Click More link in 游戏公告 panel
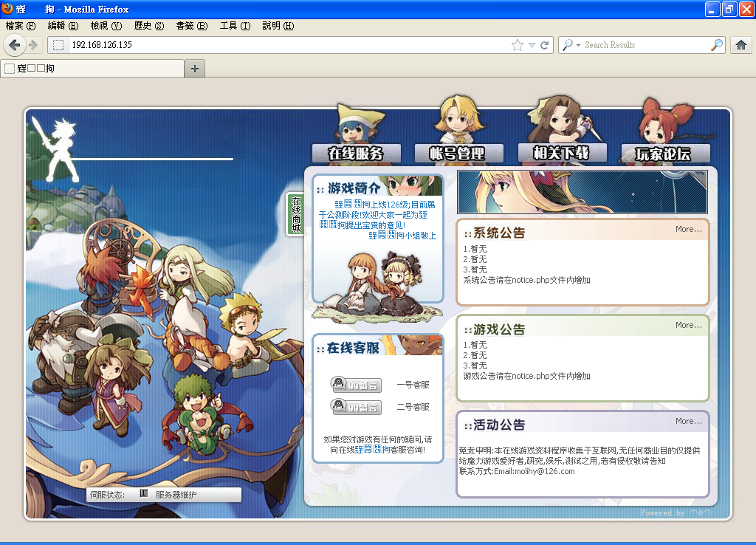The width and height of the screenshot is (756, 545). pos(689,325)
